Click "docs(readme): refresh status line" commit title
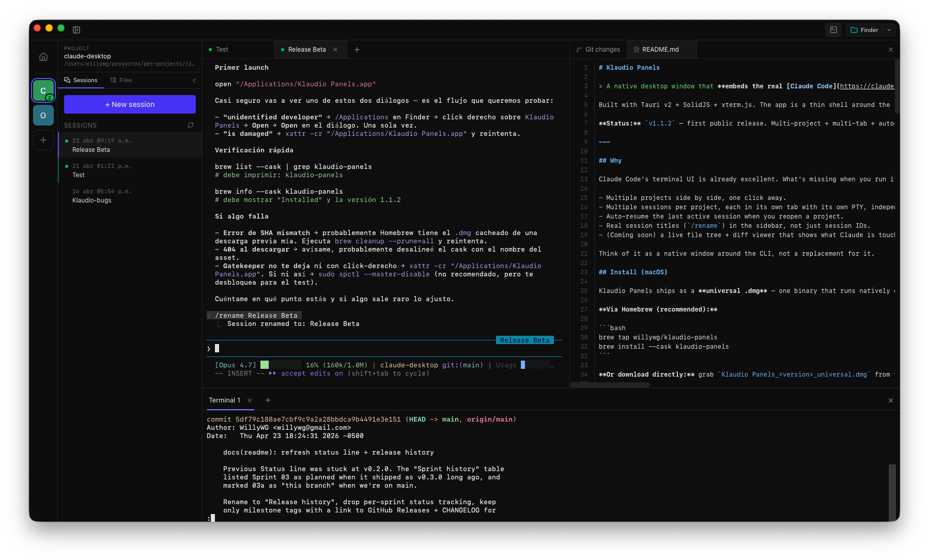Viewport: 929px width, 560px height. [x=329, y=453]
